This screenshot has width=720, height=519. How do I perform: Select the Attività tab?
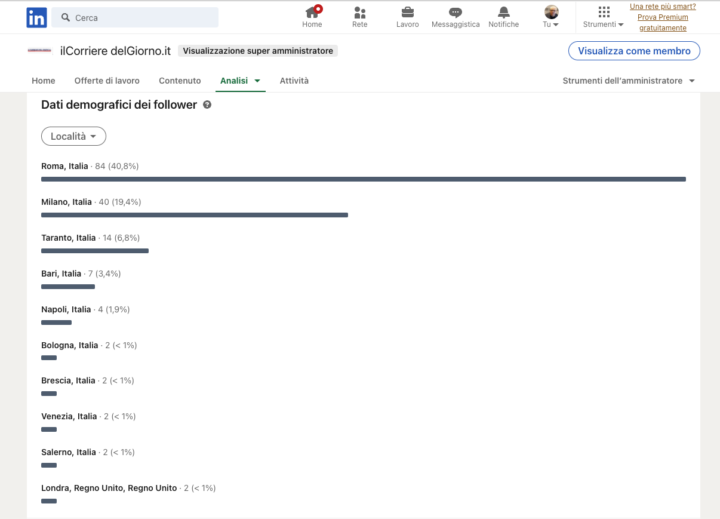pos(294,81)
